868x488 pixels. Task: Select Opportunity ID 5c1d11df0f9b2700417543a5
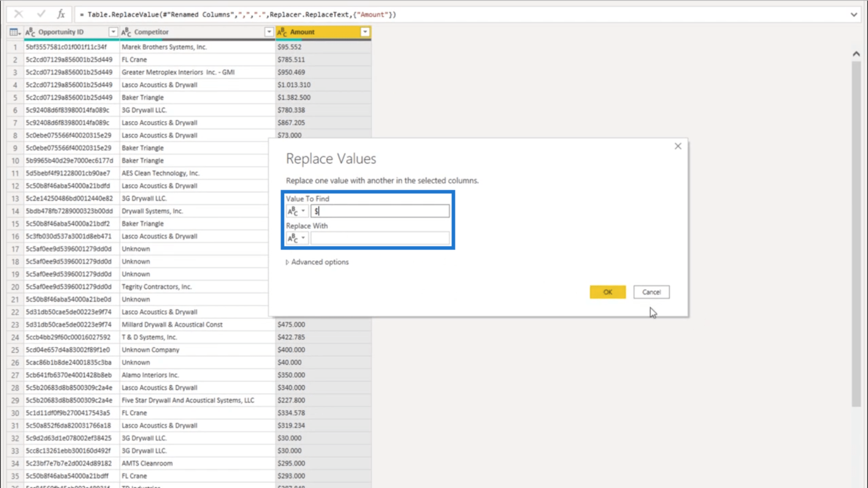point(72,413)
